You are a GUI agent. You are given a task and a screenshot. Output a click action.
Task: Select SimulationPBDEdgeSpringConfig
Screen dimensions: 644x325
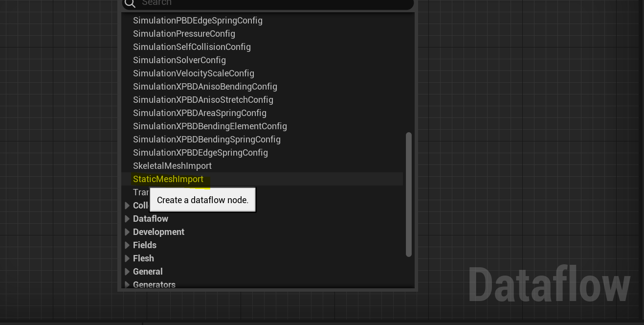click(x=198, y=20)
